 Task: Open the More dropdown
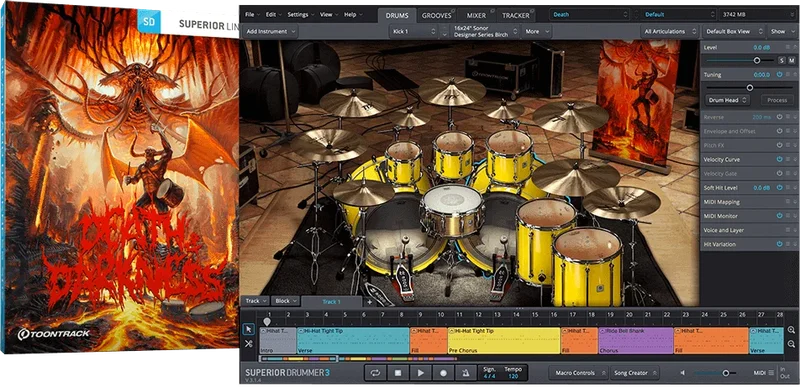[x=537, y=32]
